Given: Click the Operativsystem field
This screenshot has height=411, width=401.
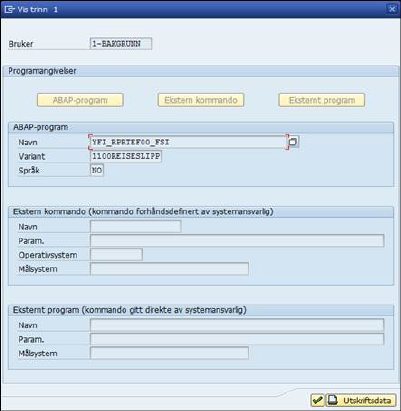Looking at the screenshot, I should [116, 255].
